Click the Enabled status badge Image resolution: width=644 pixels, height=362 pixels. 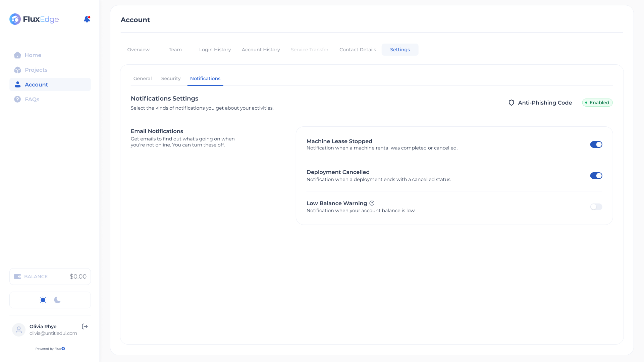(x=597, y=103)
